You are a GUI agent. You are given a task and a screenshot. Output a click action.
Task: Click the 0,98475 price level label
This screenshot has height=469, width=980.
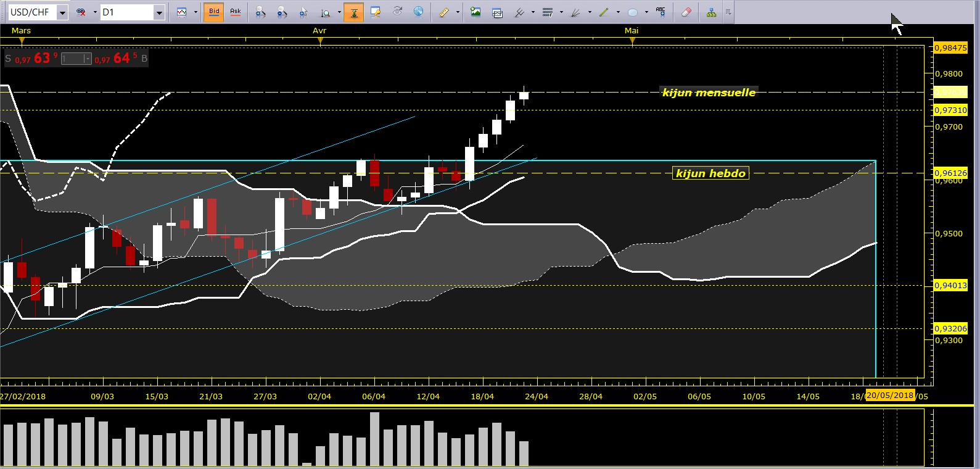(x=950, y=48)
